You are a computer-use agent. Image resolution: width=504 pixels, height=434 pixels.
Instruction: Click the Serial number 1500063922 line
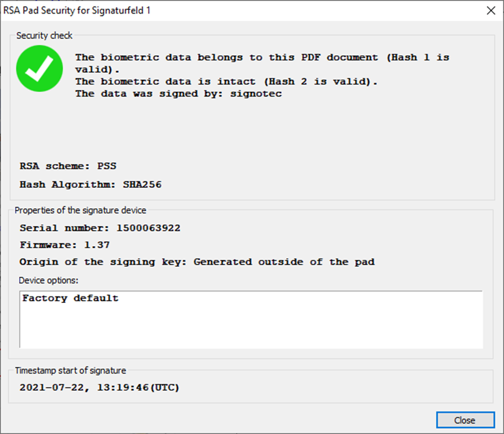100,228
